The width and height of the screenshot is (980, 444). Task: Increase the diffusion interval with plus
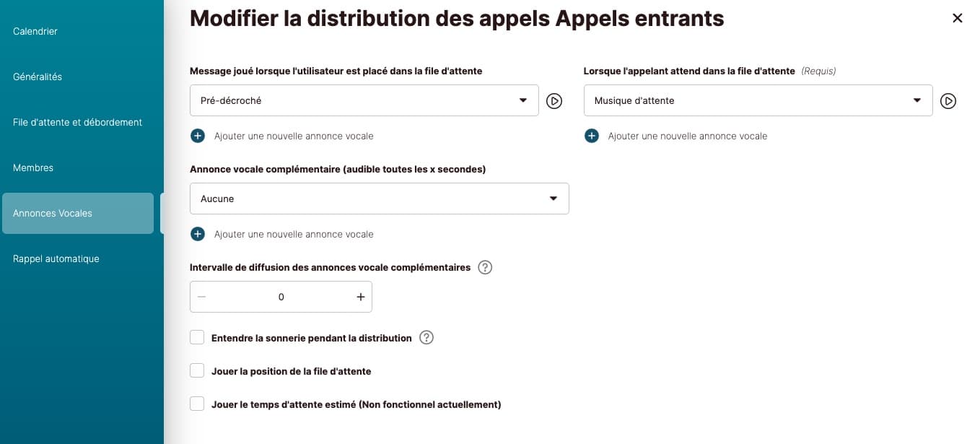361,297
